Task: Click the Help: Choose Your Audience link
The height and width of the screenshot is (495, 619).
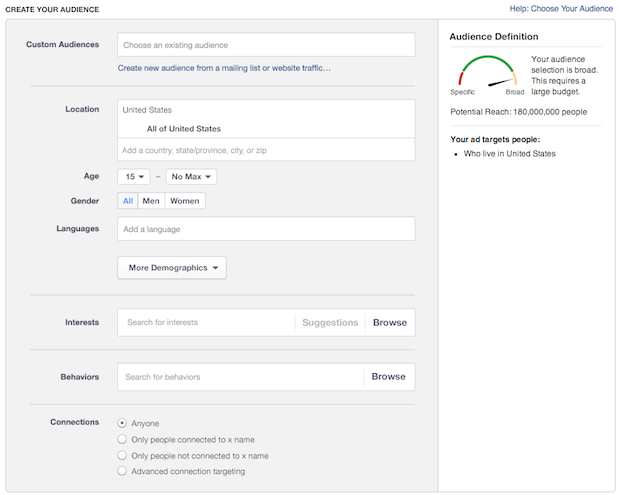Action: 560,9
